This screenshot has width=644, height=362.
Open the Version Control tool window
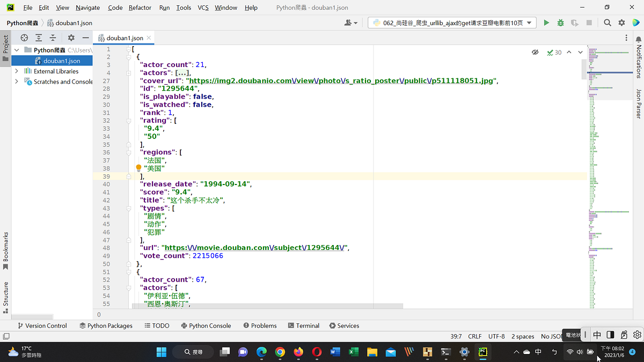(42, 326)
